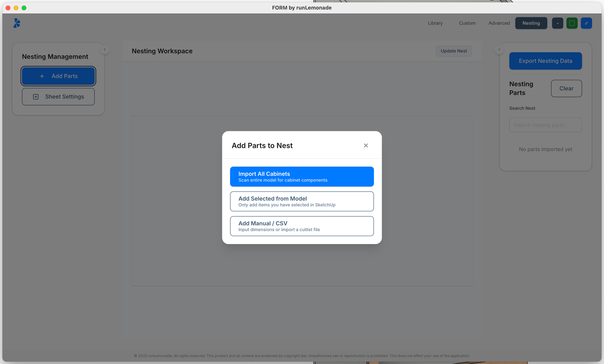
Task: Click the blue expand arrows button
Action: [x=586, y=23]
